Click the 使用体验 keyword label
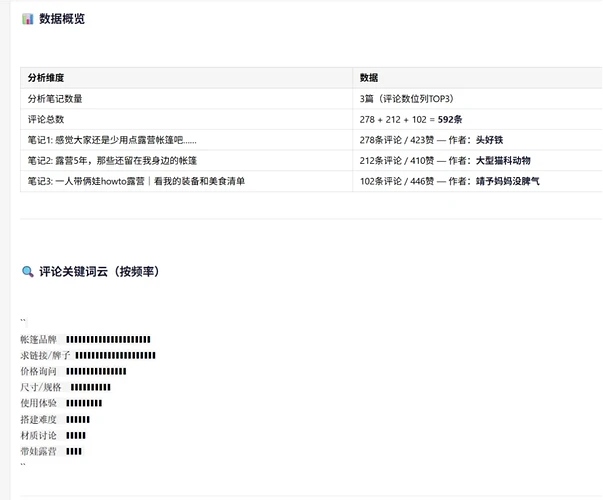This screenshot has height=500, width=603. point(38,403)
